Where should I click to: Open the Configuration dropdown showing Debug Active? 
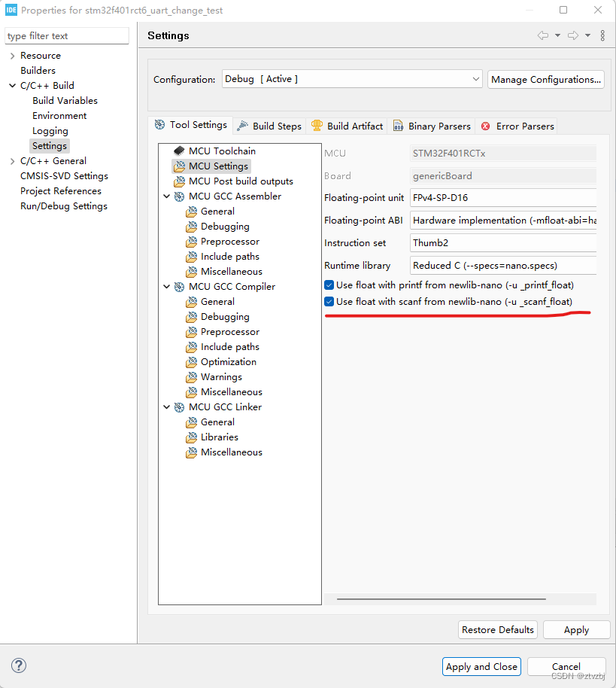click(x=475, y=78)
